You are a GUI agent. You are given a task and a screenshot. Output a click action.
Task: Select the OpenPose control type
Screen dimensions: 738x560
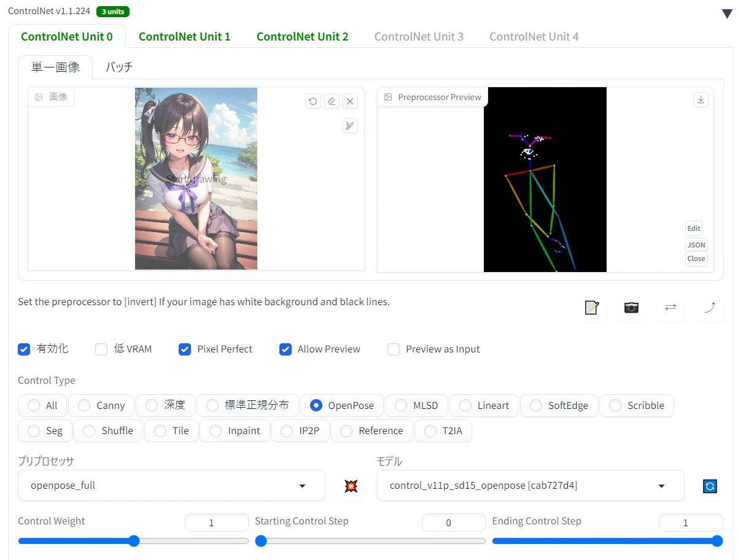click(x=342, y=405)
